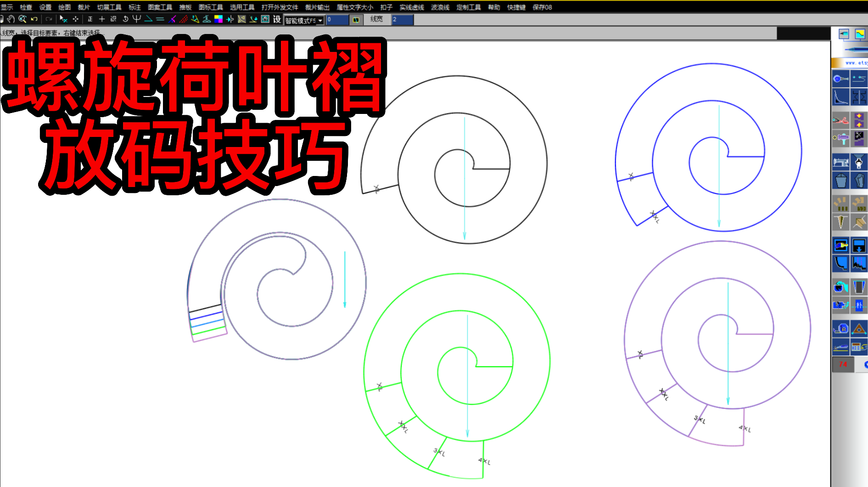Open the 标注 menu
The width and height of the screenshot is (868, 487).
point(134,7)
